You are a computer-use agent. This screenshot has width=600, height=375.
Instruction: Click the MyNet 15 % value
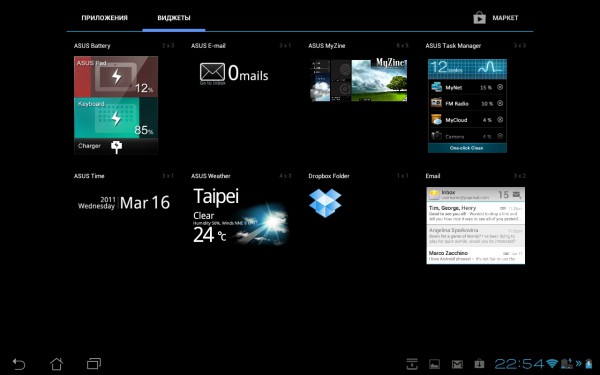click(x=486, y=88)
